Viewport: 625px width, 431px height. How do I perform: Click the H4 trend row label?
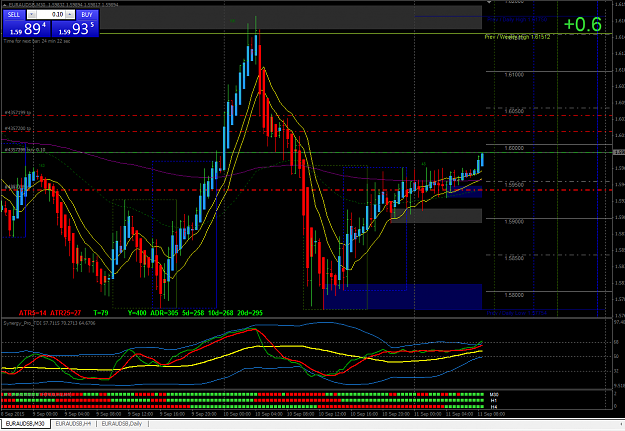coord(493,407)
